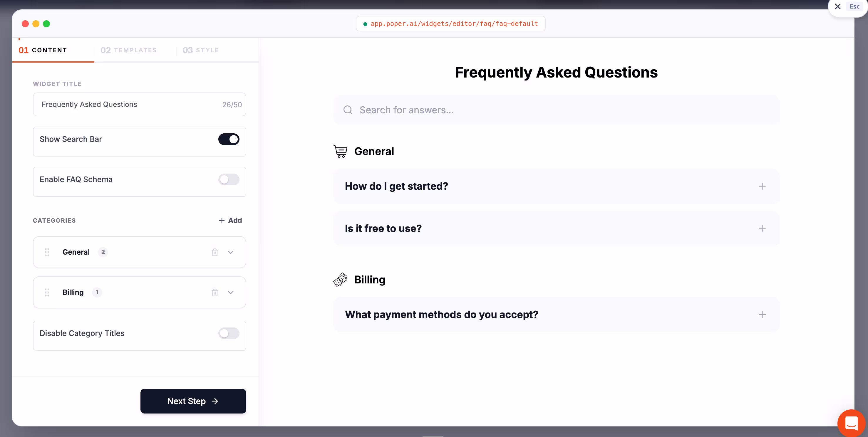Click the 'How do I get started?' question

click(x=396, y=186)
